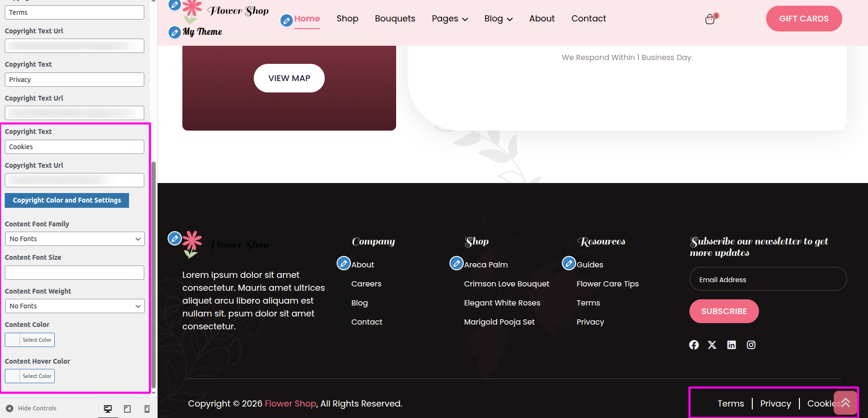Image resolution: width=868 pixels, height=418 pixels.
Task: Expand the Content Font Family dropdown
Action: pyautogui.click(x=75, y=239)
